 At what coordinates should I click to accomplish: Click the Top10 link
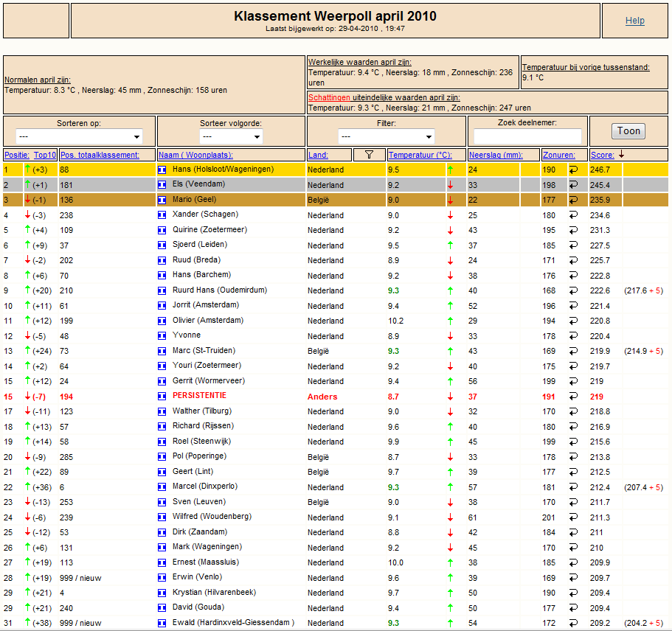click(x=45, y=155)
